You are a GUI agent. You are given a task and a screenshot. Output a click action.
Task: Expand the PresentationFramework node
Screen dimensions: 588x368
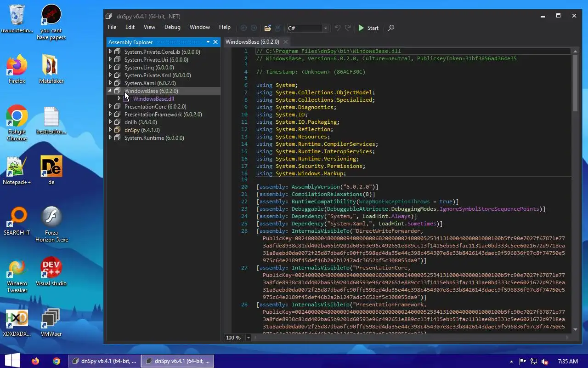(x=110, y=114)
